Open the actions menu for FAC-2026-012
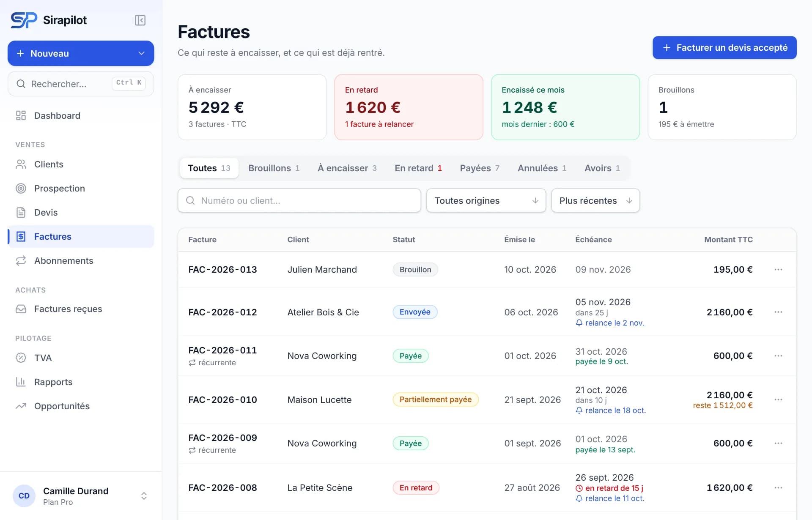This screenshot has width=812, height=520. [778, 312]
